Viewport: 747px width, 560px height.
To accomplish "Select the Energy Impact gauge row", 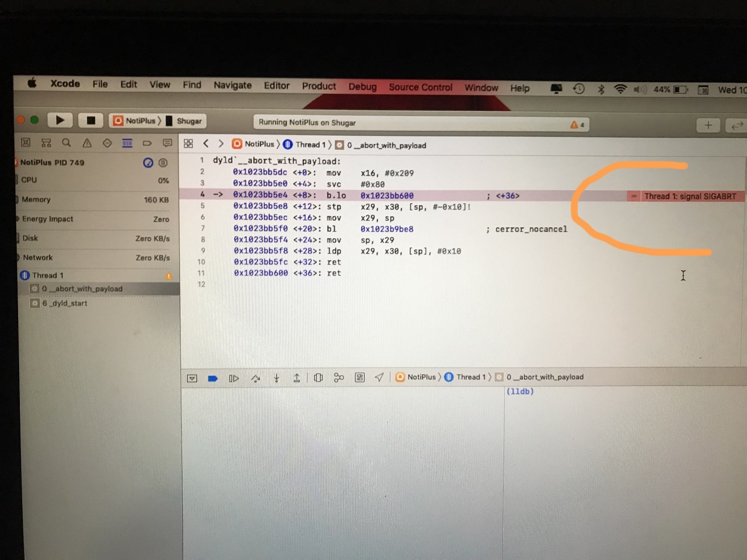I will [x=96, y=219].
